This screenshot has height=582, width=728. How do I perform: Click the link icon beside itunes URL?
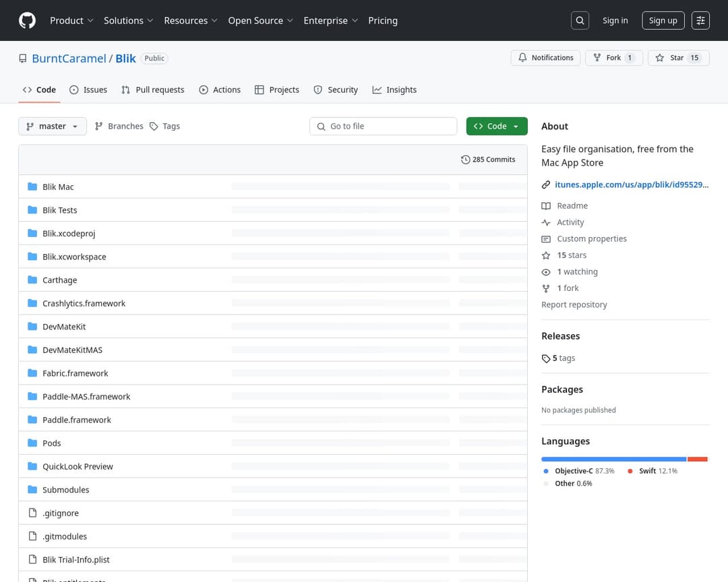pos(546,185)
